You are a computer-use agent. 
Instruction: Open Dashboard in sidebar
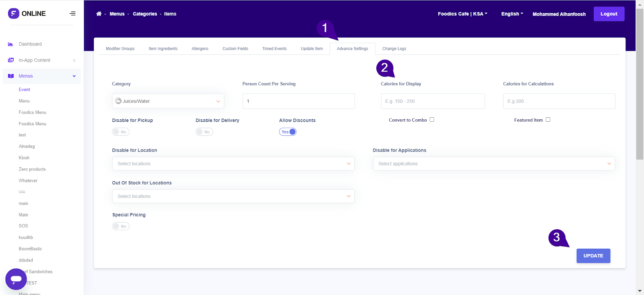[30, 44]
